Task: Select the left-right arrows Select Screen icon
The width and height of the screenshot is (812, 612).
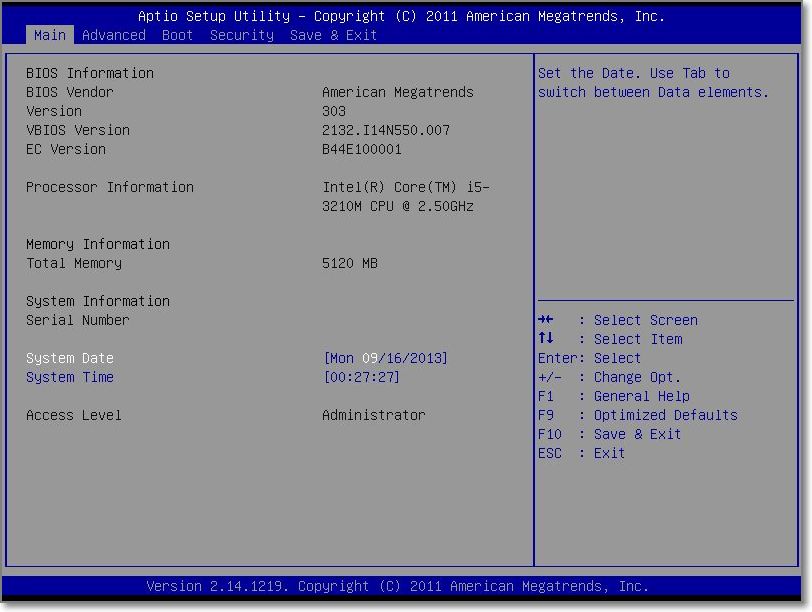Action: pos(545,320)
